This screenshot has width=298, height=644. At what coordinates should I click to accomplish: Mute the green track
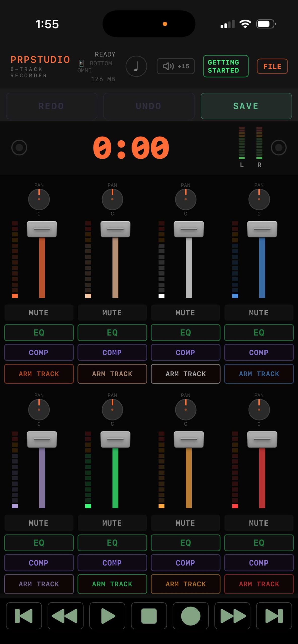pyautogui.click(x=112, y=523)
